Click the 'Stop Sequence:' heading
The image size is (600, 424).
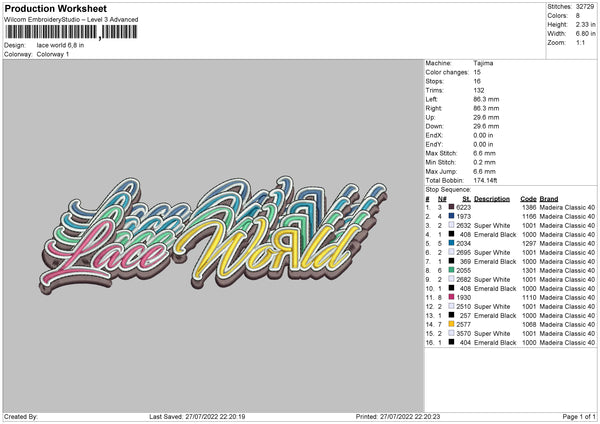click(x=448, y=189)
